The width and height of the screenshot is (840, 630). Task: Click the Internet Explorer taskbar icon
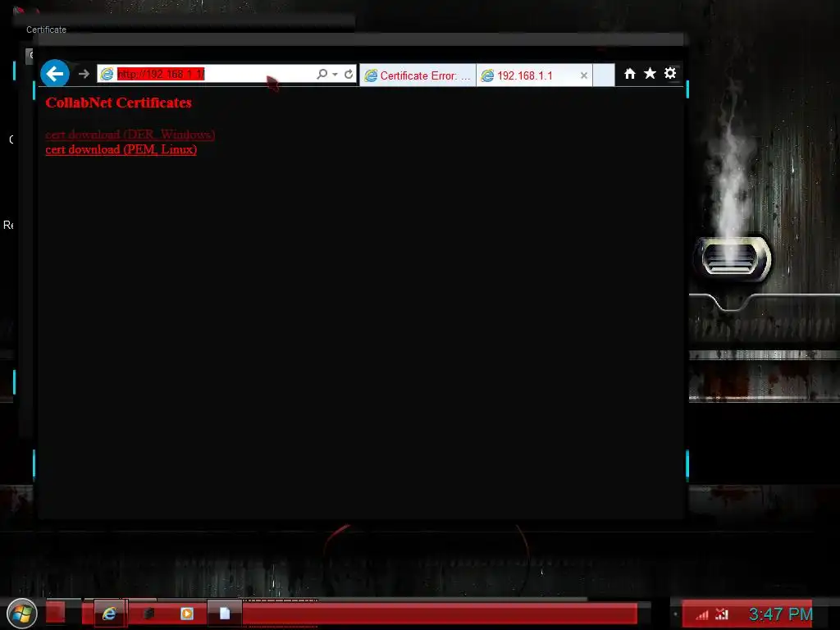(x=110, y=614)
